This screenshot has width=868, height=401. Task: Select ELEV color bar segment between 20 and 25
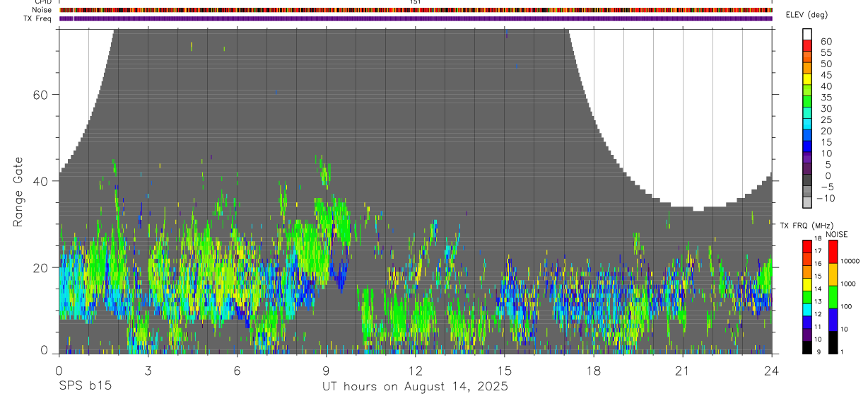pyautogui.click(x=807, y=124)
